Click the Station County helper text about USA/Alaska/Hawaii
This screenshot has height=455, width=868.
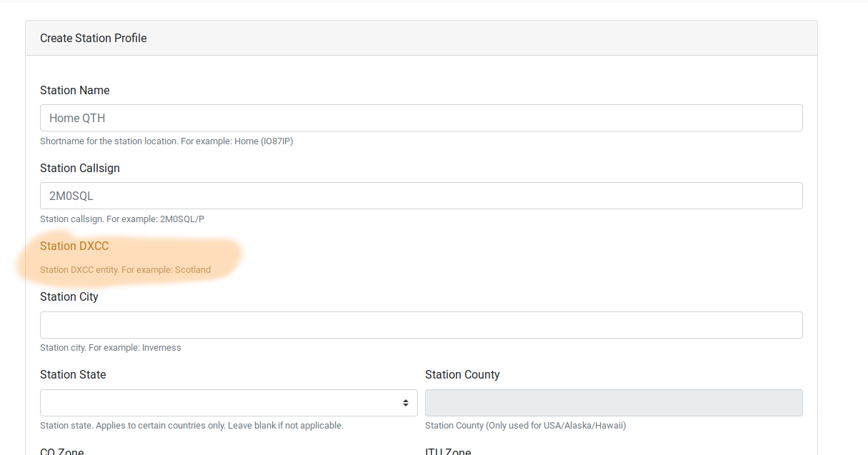click(x=525, y=425)
